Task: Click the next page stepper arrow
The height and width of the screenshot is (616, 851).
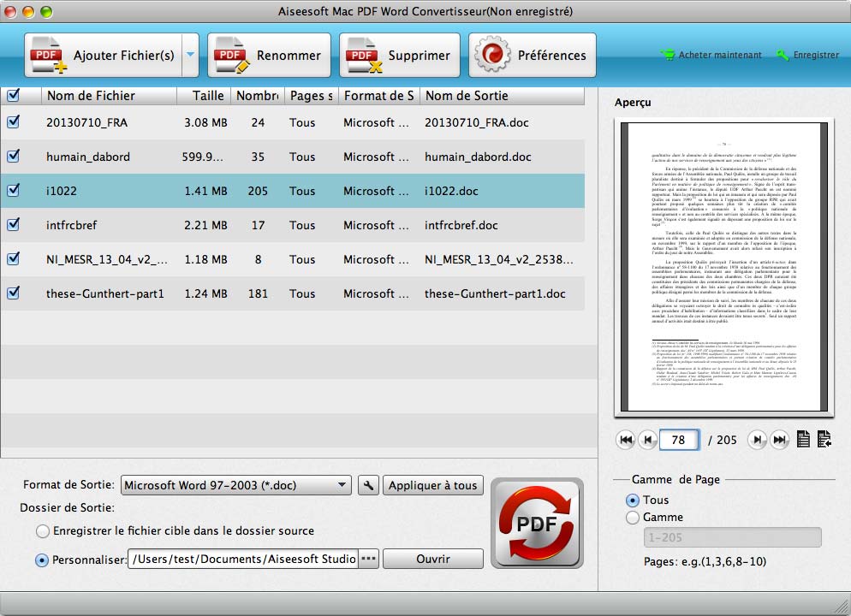Action: 757,440
